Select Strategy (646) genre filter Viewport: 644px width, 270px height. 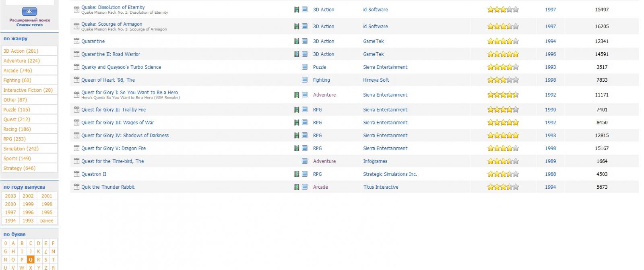pyautogui.click(x=19, y=169)
